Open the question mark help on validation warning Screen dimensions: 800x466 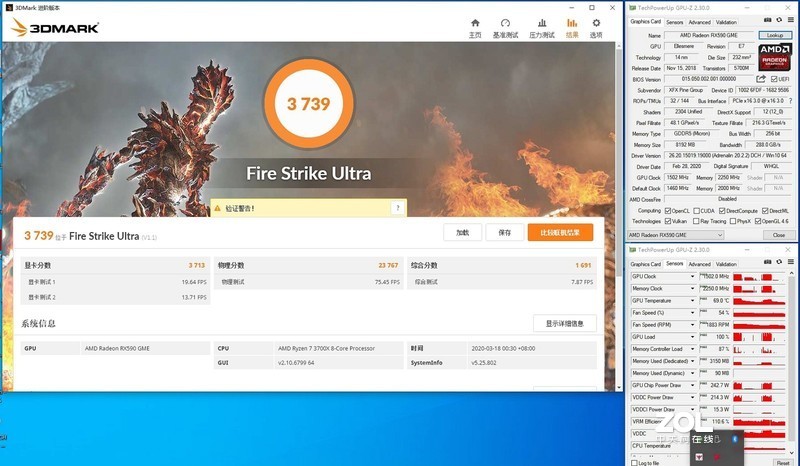398,208
